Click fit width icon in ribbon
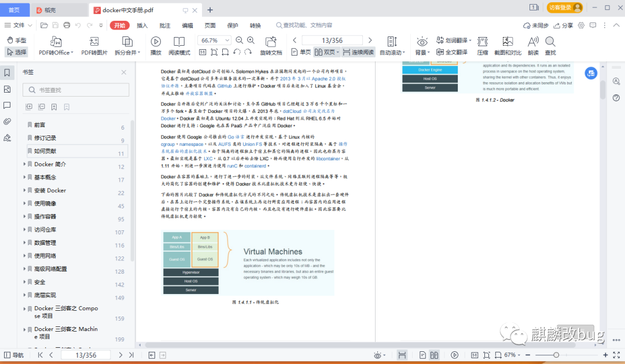The width and height of the screenshot is (625, 364). point(225,52)
